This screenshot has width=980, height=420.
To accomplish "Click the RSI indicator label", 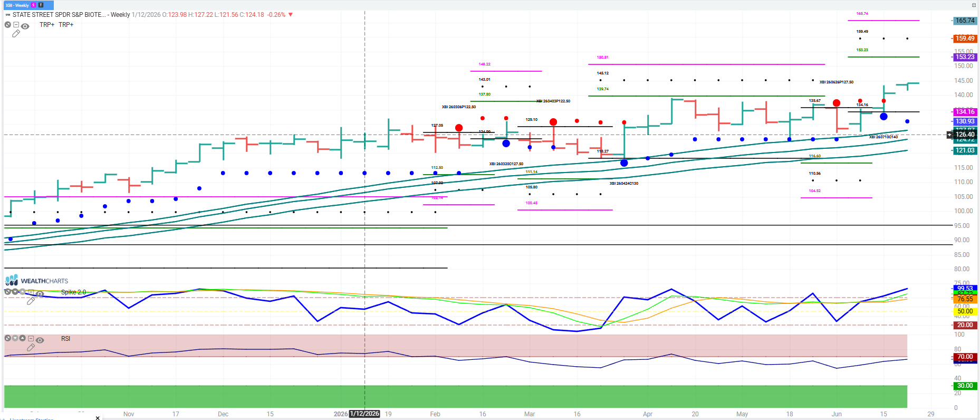I will pos(65,339).
